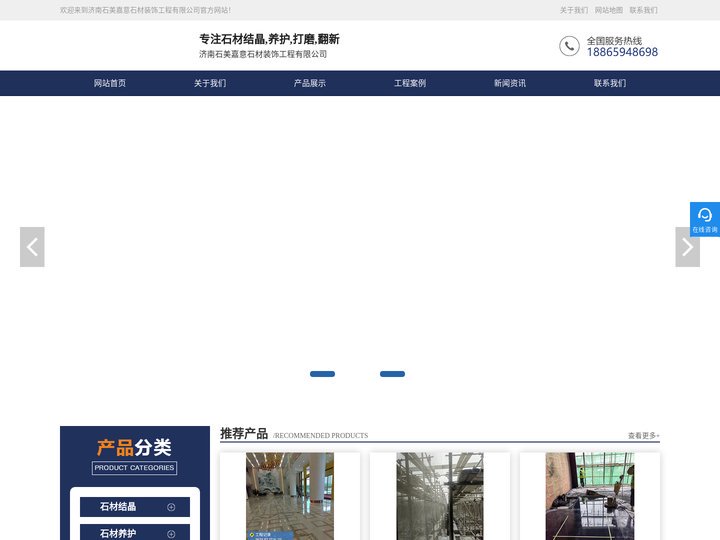Click the next slide arrow on banner
This screenshot has width=720, height=540.
[687, 247]
